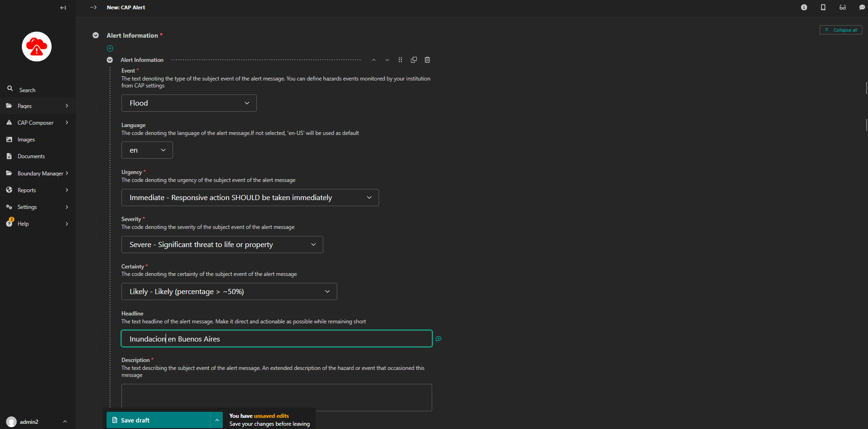Click into the Headline text field
The width and height of the screenshot is (868, 429).
coord(277,339)
